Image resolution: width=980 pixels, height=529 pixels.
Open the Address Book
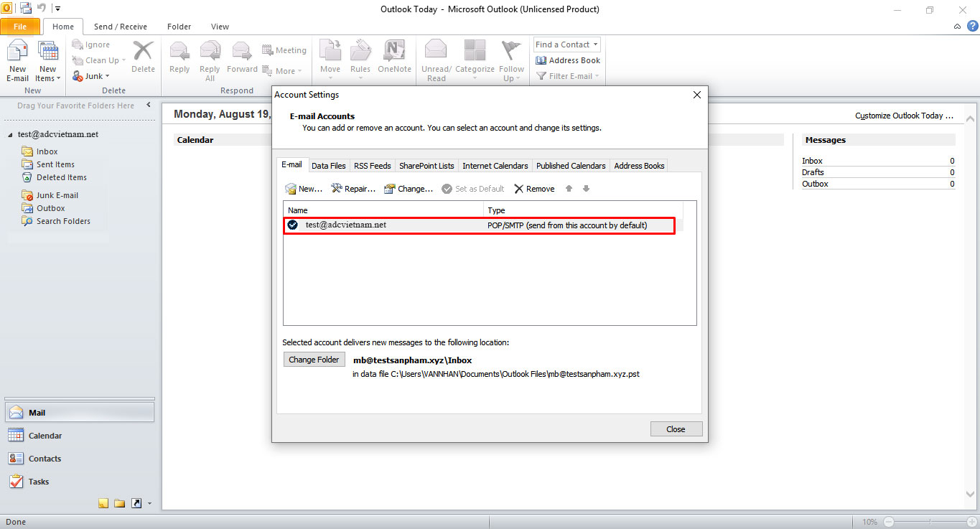[x=568, y=60]
